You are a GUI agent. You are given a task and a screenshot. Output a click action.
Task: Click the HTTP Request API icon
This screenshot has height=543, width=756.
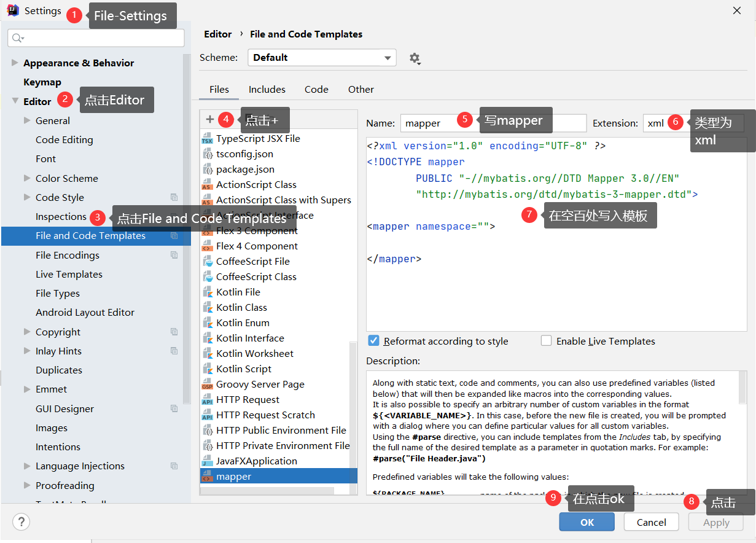(x=207, y=400)
